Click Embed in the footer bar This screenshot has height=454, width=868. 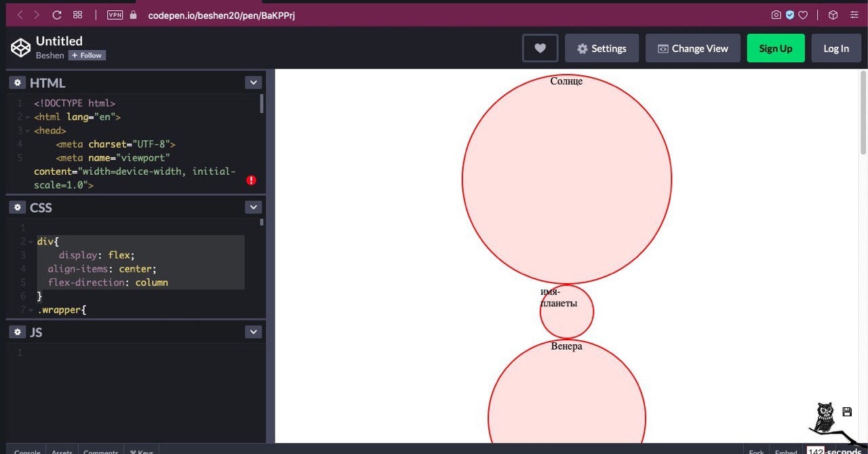pos(786,452)
